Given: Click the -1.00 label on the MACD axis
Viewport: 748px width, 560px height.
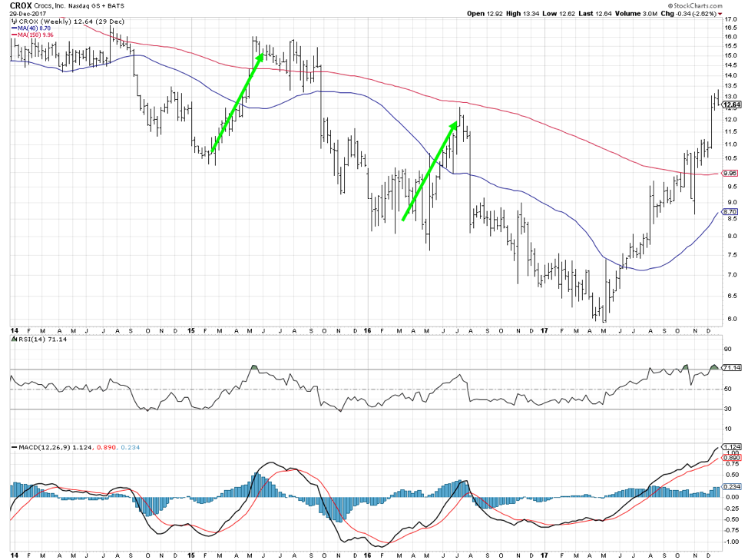Looking at the screenshot, I should [x=733, y=542].
